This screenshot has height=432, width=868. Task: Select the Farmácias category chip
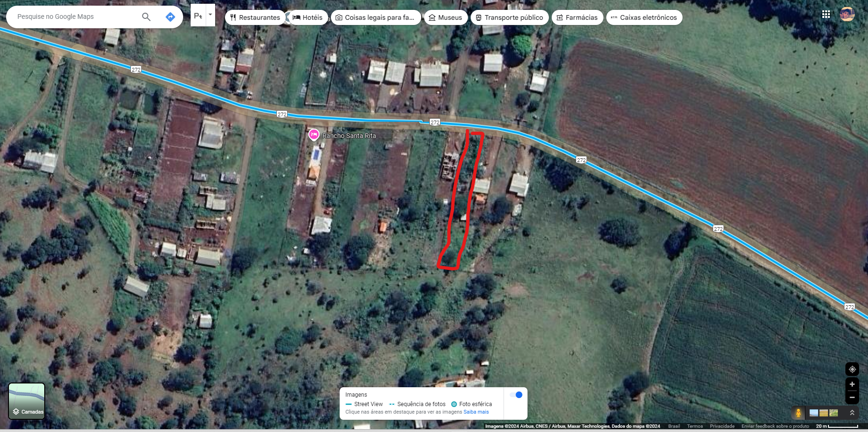tap(577, 17)
